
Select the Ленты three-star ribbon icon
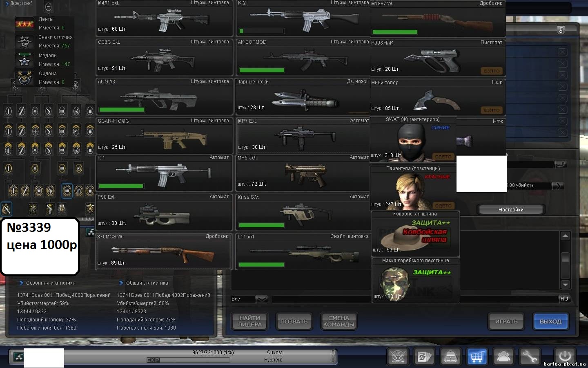[24, 24]
